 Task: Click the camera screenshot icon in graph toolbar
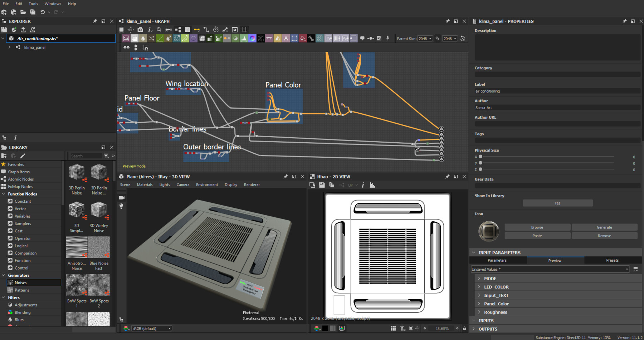(140, 30)
